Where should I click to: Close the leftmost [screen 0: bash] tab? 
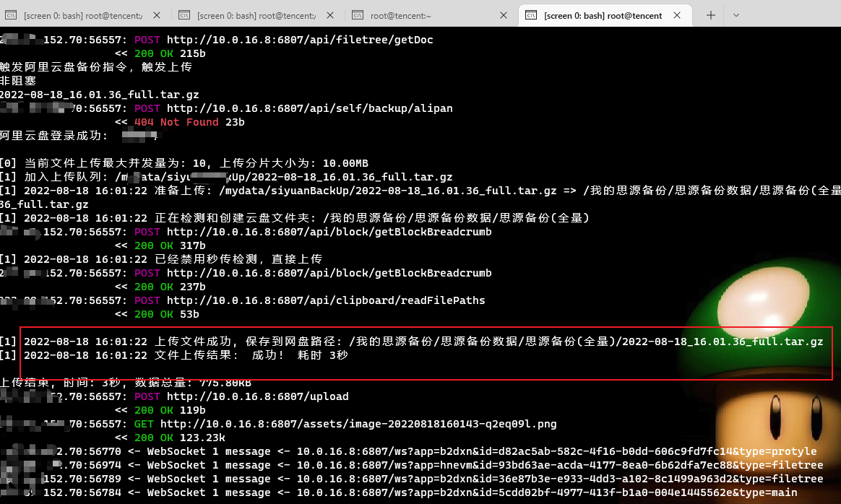click(x=157, y=16)
